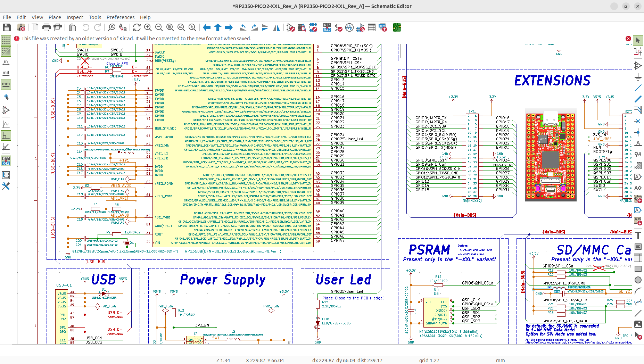
Task: Open the Inspect menu
Action: point(75,17)
